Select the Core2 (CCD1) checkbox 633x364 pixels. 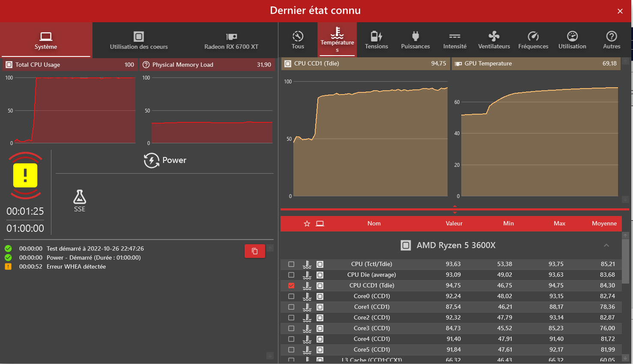(291, 318)
